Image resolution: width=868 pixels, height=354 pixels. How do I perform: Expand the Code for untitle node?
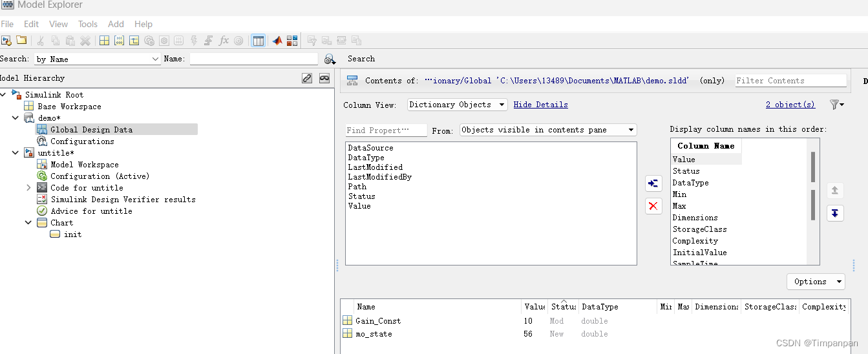28,188
